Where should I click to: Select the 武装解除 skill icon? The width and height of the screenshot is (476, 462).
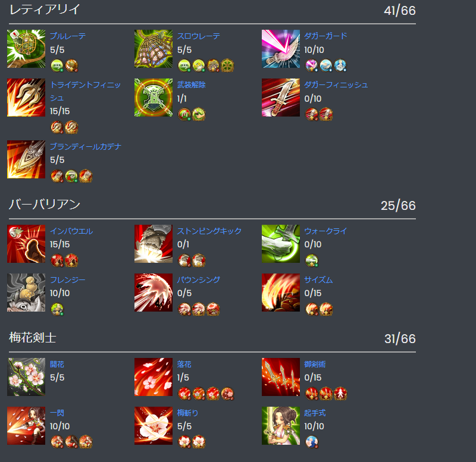[154, 98]
